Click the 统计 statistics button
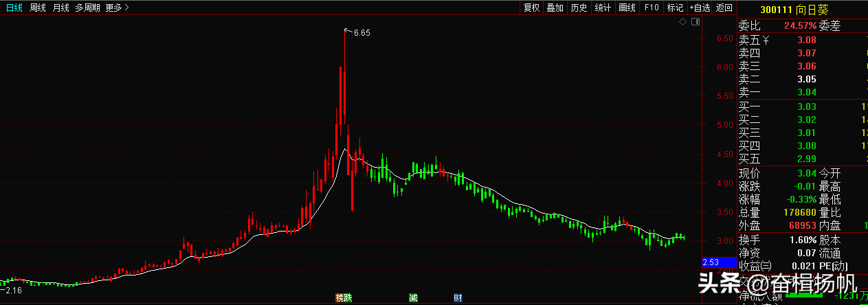The height and width of the screenshot is (305, 868). [603, 8]
